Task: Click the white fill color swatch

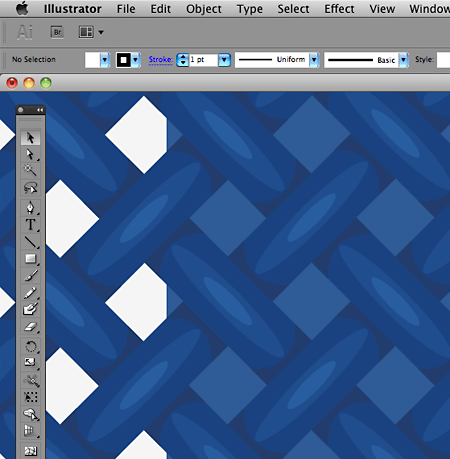Action: coord(93,60)
